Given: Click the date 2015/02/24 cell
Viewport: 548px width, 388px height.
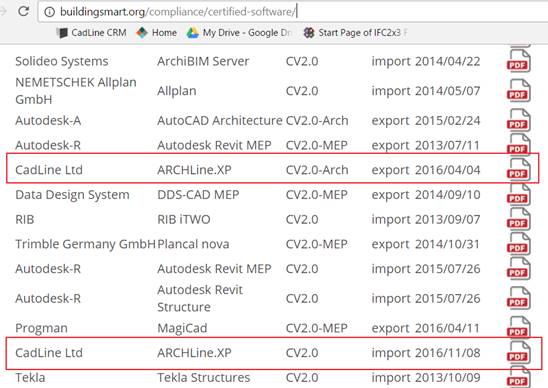Looking at the screenshot, I should tap(448, 121).
